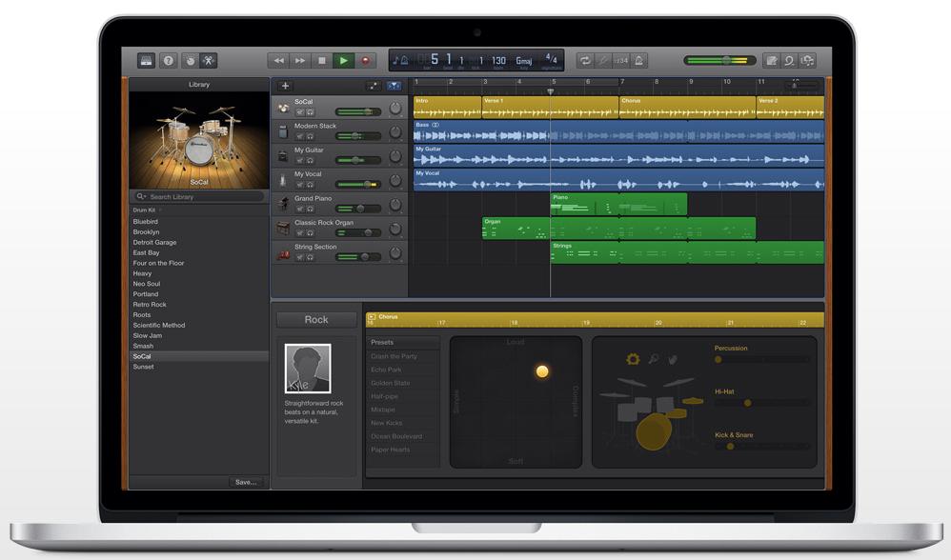Viewport: 951px width, 560px height.
Task: Toggle the Catch Playhead filter button
Action: coord(395,86)
